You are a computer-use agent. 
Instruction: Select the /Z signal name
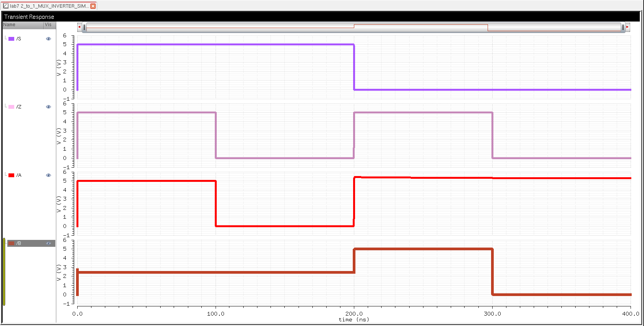tap(19, 107)
